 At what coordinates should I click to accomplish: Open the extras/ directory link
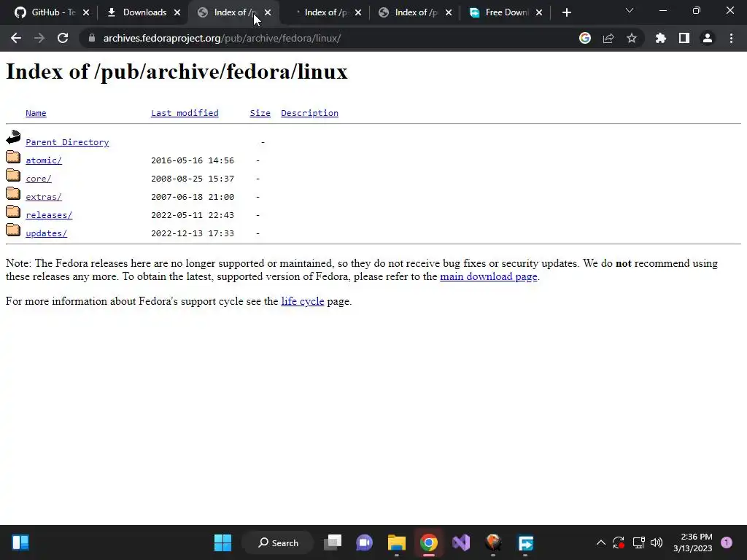[44, 197]
